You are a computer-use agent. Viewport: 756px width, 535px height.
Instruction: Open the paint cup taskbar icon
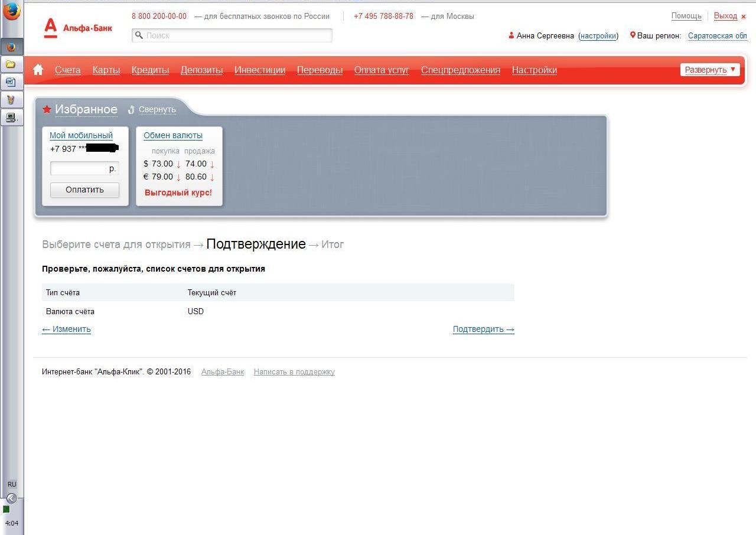[x=11, y=100]
